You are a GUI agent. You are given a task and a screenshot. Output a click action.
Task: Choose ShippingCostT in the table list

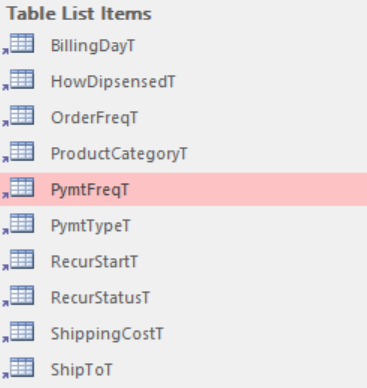click(107, 334)
